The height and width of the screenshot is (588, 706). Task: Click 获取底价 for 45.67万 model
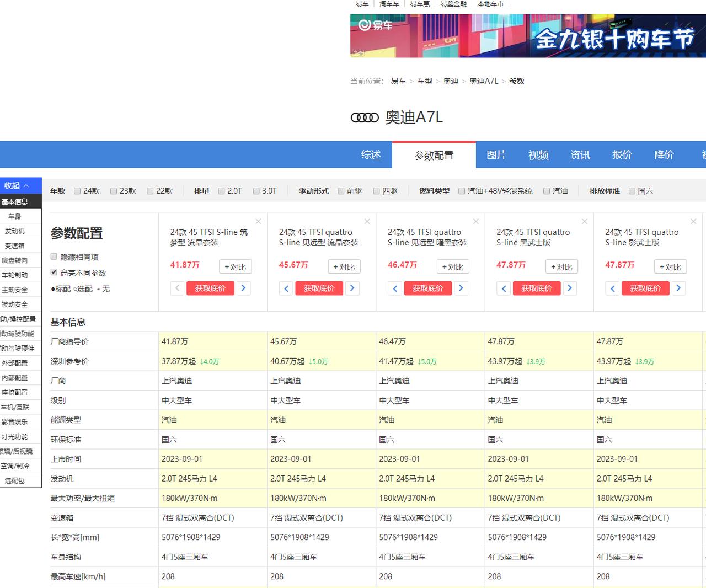(x=319, y=288)
